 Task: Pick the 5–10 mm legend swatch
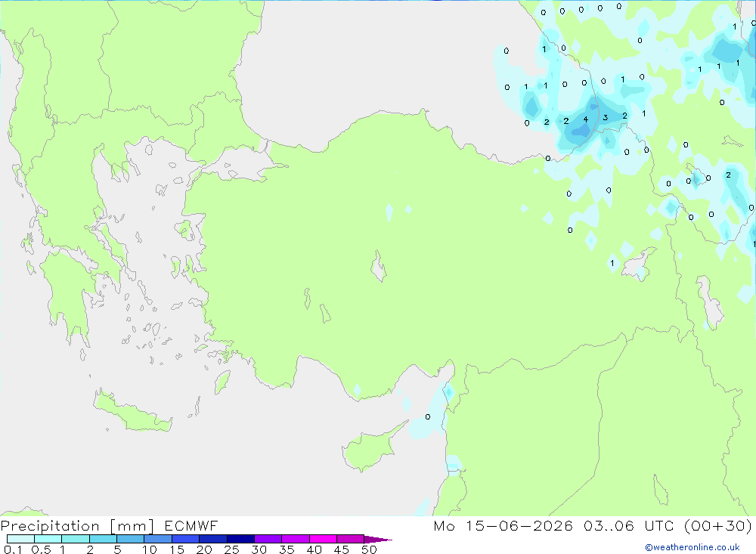click(130, 539)
